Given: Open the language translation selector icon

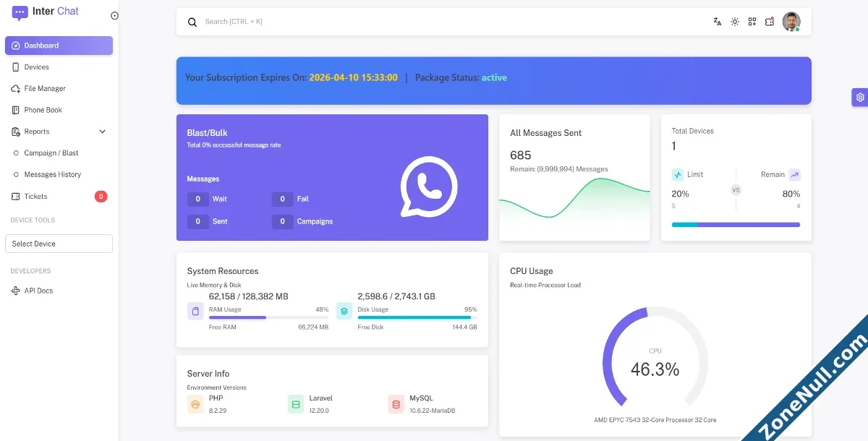Looking at the screenshot, I should pos(717,22).
